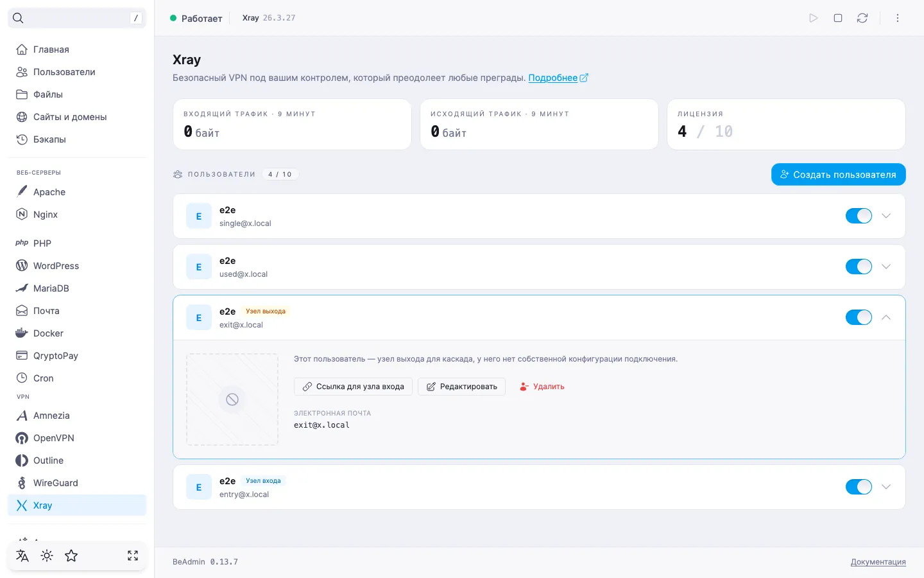Image resolution: width=924 pixels, height=578 pixels.
Task: Click the Apache feather icon
Action: pyautogui.click(x=22, y=191)
